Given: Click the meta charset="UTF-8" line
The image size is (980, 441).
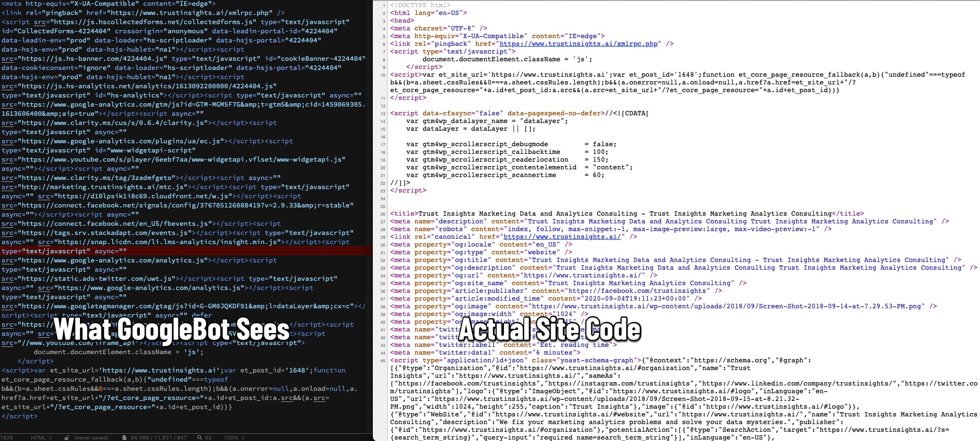Looking at the screenshot, I should pos(438,28).
